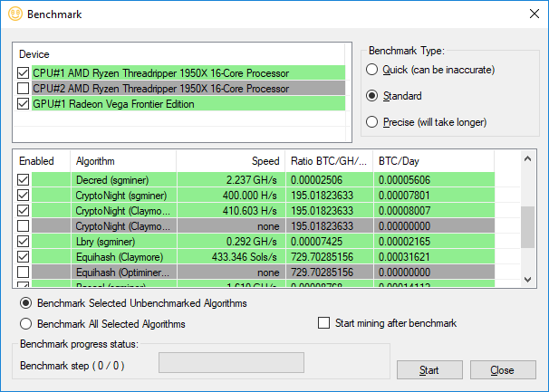This screenshot has height=392, width=549.
Task: Close the Benchmark window
Action: 535,14
